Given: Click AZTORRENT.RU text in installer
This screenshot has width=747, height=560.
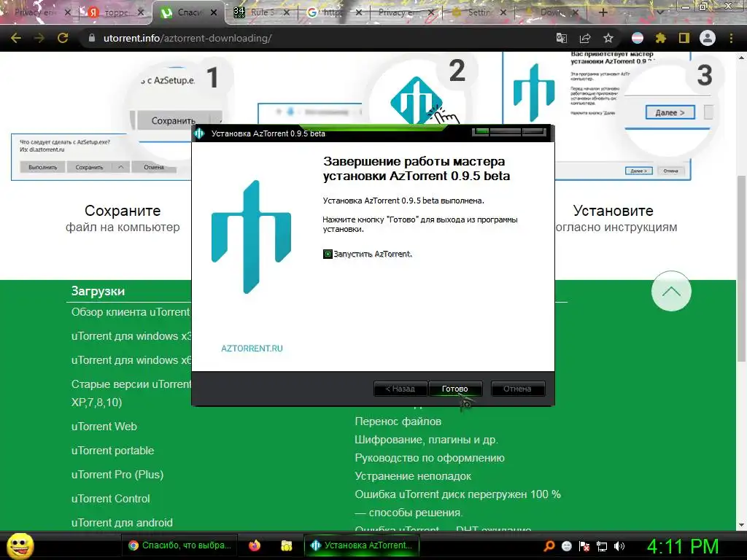Looking at the screenshot, I should (x=252, y=348).
